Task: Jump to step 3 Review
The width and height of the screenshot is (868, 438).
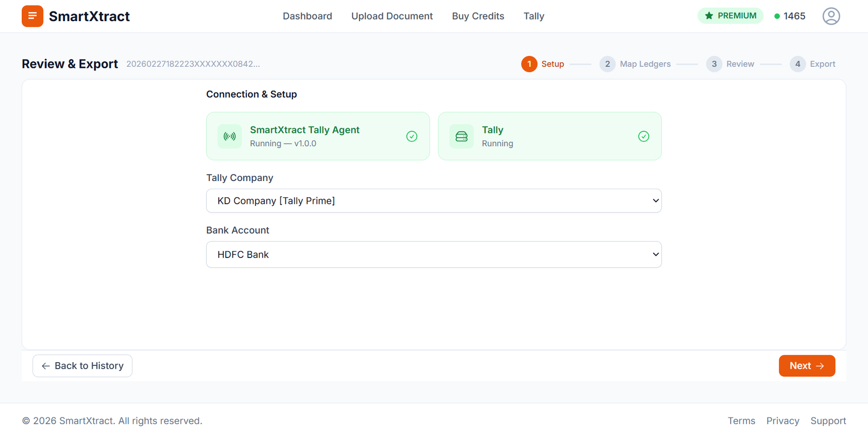Action: click(x=730, y=64)
